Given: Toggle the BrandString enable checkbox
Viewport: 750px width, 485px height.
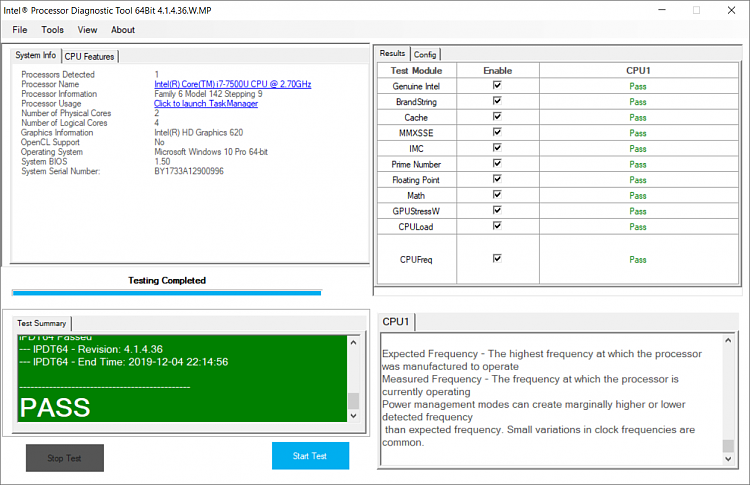Looking at the screenshot, I should [497, 100].
